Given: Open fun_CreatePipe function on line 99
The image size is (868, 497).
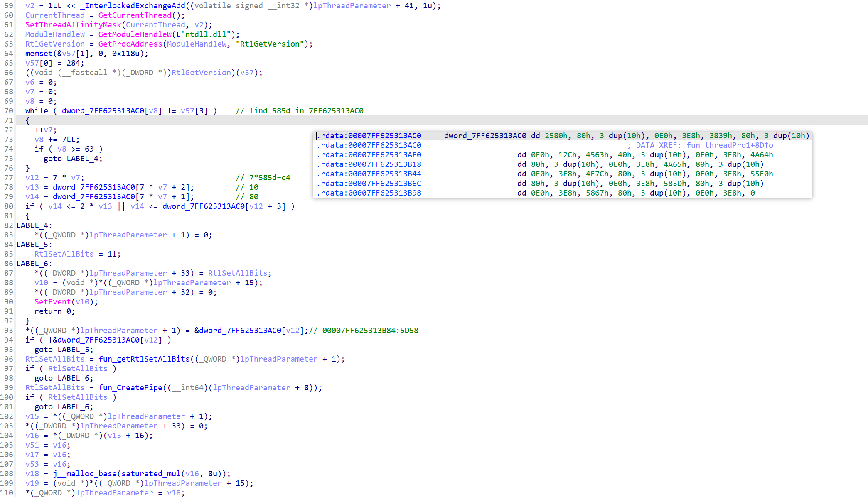Looking at the screenshot, I should (130, 388).
